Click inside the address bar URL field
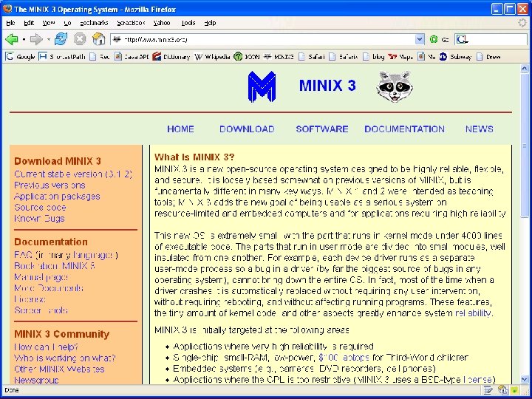 coord(268,39)
